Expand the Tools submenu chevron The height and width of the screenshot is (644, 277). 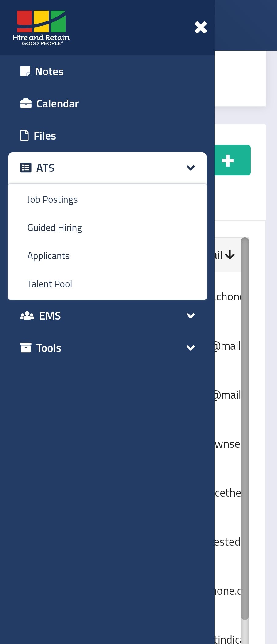pyautogui.click(x=191, y=348)
